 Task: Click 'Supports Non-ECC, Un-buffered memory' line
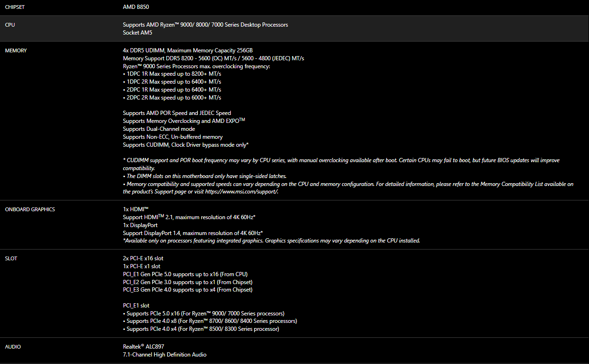pos(173,137)
